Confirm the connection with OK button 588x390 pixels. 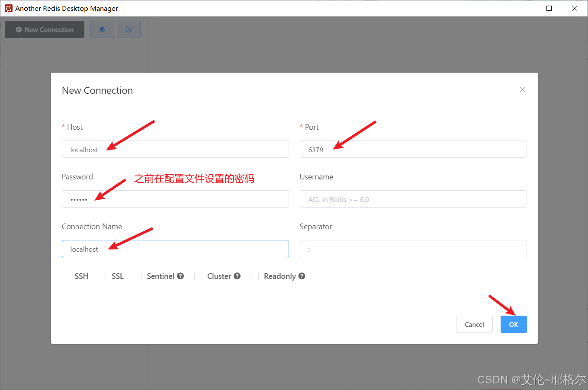coord(514,324)
